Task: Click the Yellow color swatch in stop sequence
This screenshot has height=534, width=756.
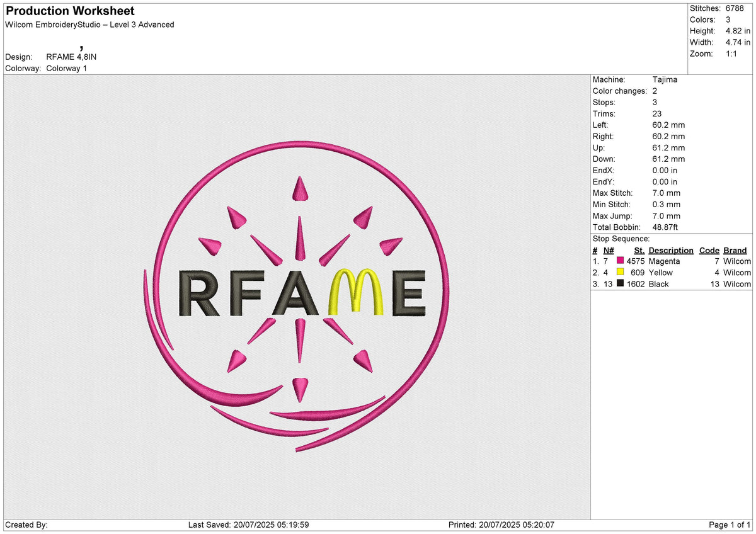Action: tap(621, 272)
